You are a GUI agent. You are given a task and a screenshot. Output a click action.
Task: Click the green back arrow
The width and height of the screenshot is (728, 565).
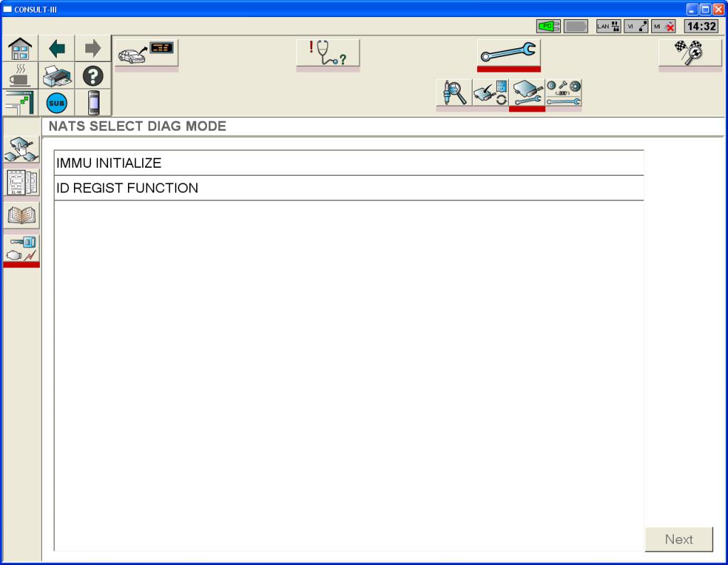point(56,49)
